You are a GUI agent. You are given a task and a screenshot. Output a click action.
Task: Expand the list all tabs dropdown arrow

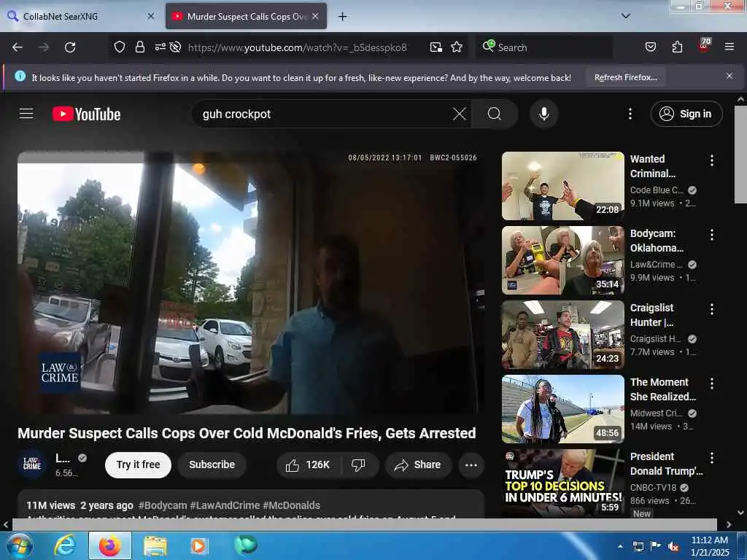point(626,16)
